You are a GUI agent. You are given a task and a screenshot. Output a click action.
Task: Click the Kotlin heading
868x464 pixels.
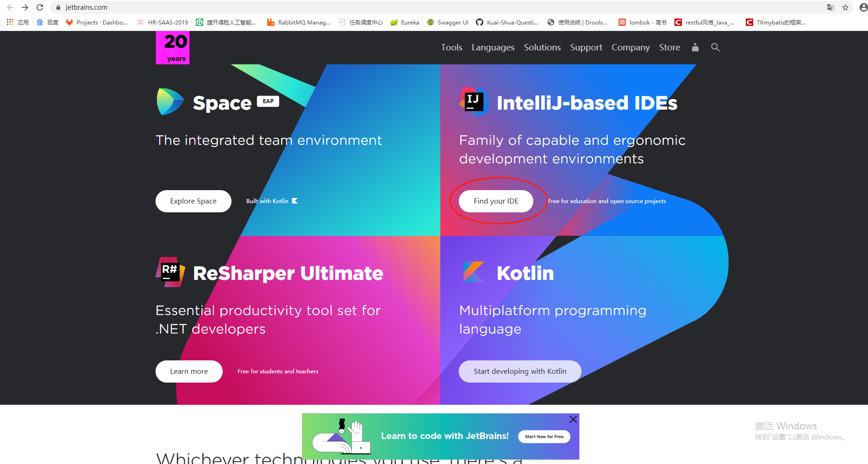click(x=525, y=273)
